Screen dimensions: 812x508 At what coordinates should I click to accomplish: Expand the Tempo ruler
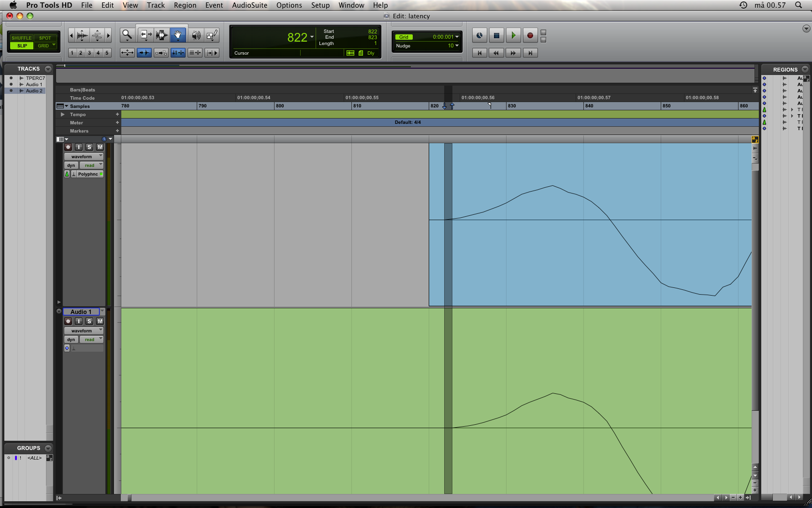coord(62,115)
